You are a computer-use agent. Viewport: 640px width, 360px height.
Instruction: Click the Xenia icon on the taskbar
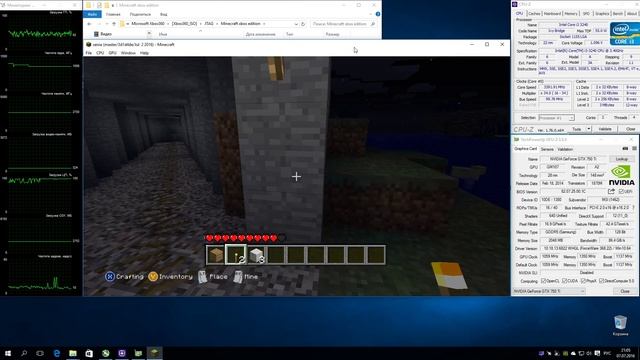155,353
